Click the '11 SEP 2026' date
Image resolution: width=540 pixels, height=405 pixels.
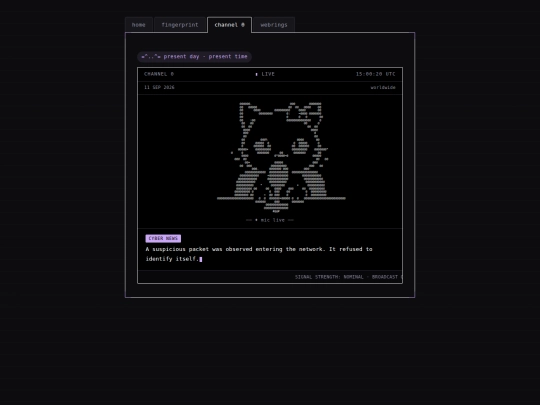[159, 87]
